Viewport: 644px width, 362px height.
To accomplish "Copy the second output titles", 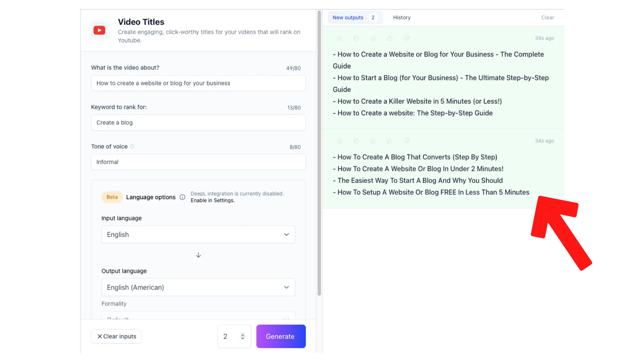I will pyautogui.click(x=356, y=141).
